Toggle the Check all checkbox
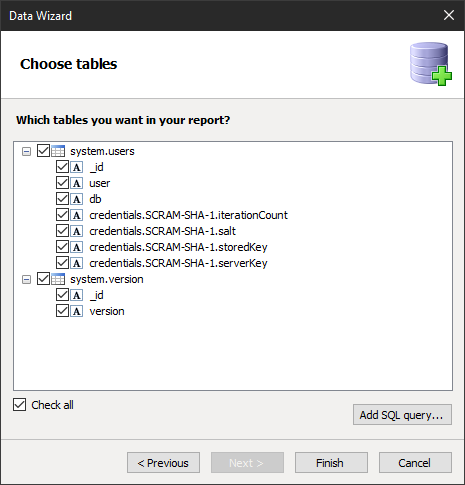465x485 pixels. pos(20,405)
